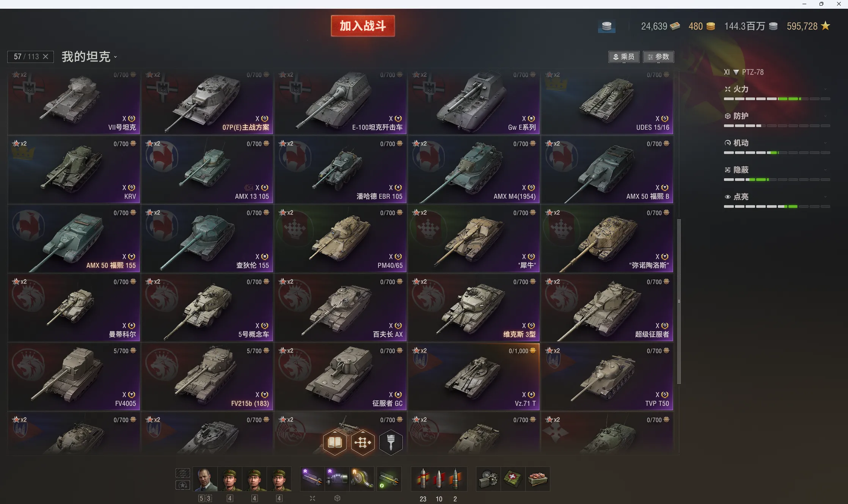Click the stacked coins storage icon

(607, 27)
